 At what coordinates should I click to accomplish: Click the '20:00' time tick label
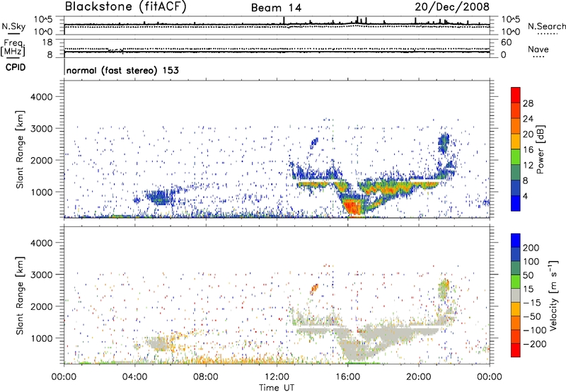(419, 377)
